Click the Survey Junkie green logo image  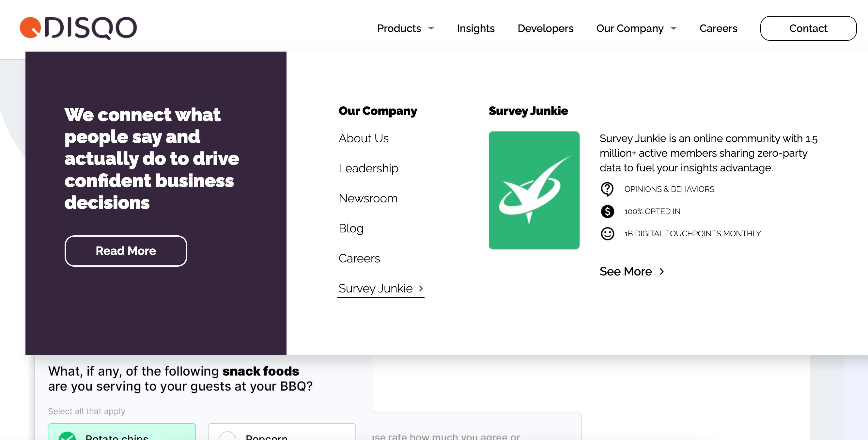534,190
